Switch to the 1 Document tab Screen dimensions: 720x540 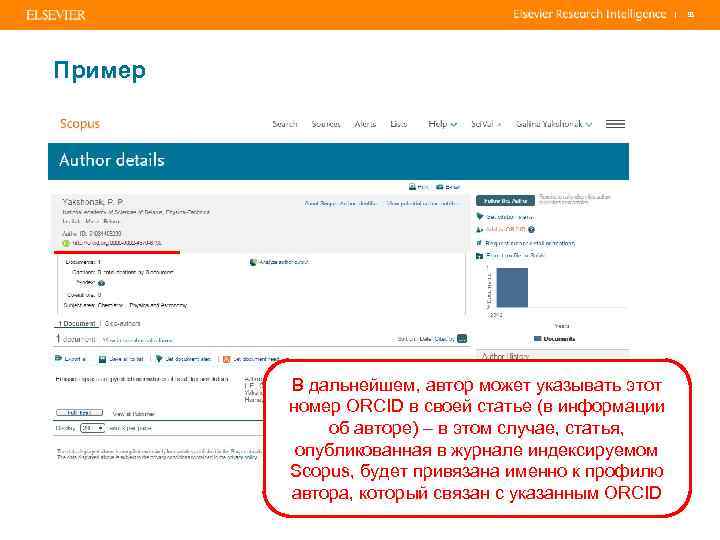[x=77, y=323]
